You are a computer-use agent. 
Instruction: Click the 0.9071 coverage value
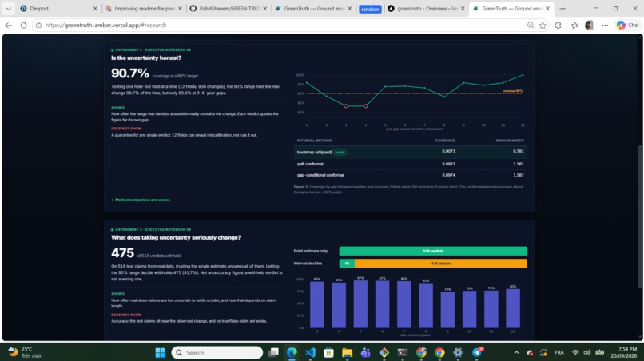coord(448,151)
